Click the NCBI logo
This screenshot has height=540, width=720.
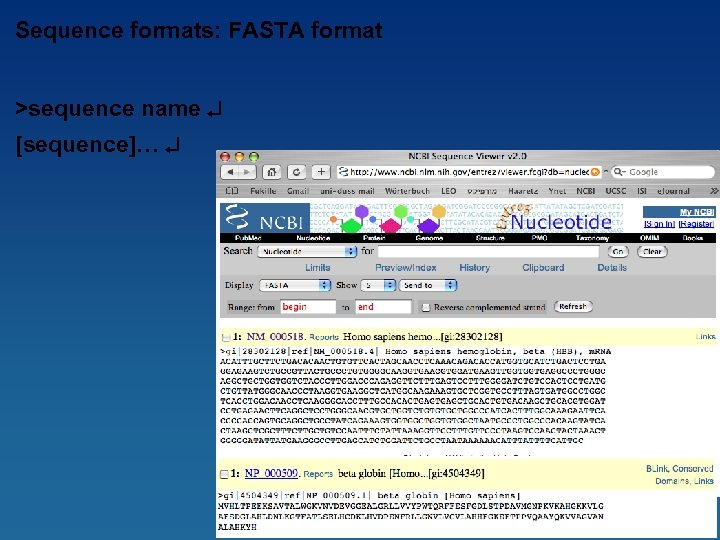(265, 218)
